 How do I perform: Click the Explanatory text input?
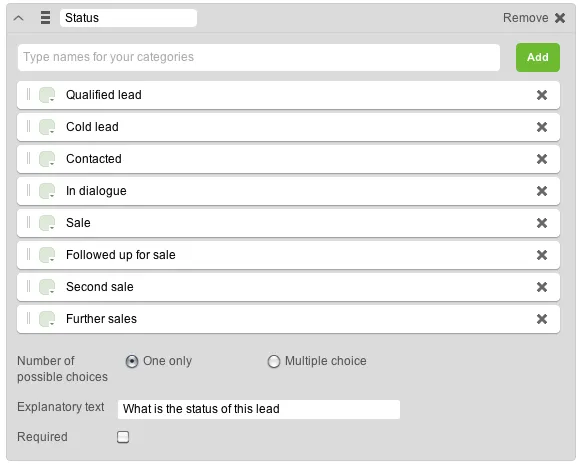tap(259, 409)
